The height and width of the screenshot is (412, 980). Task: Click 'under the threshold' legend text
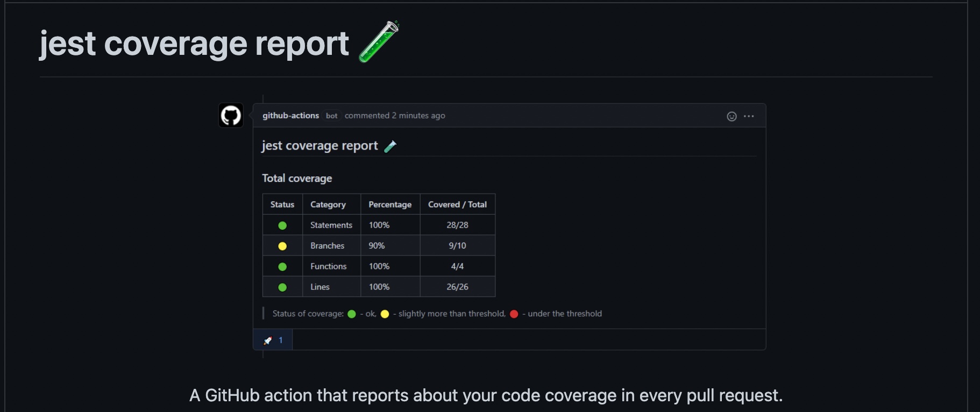pyautogui.click(x=565, y=314)
